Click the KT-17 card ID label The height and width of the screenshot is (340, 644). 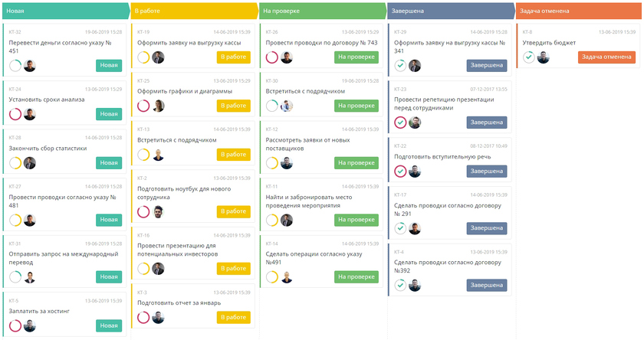tap(400, 195)
